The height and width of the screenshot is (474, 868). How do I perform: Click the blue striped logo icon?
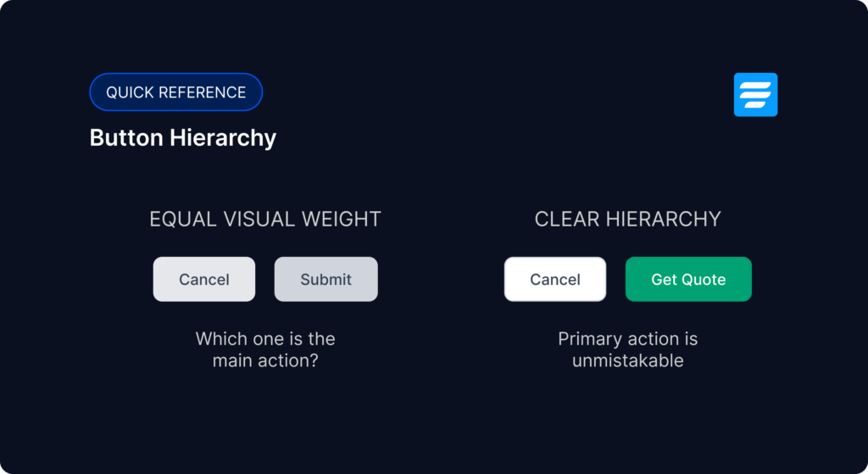tap(755, 95)
